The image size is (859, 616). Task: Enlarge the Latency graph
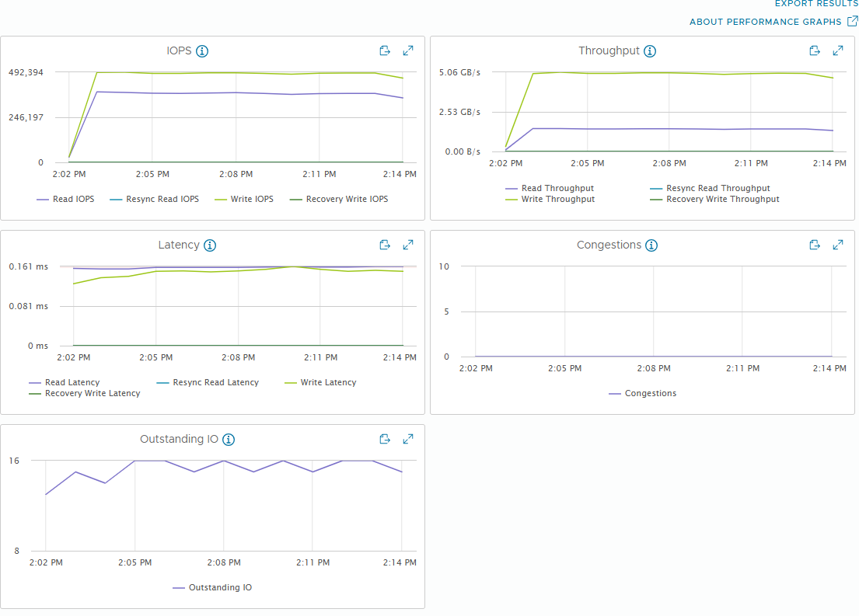(x=408, y=245)
